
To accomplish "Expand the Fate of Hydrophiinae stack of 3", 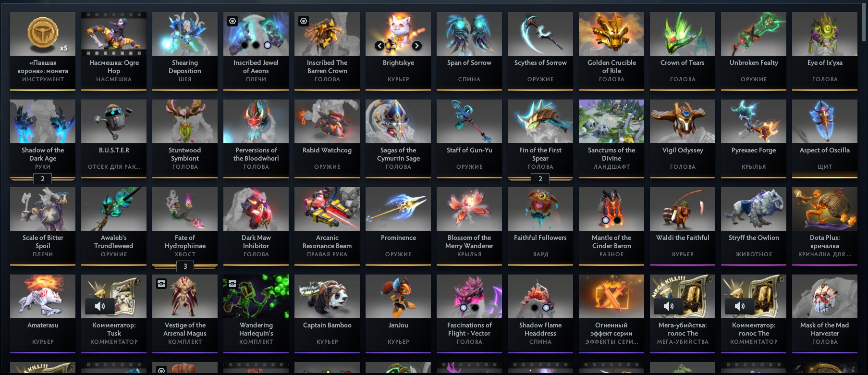I will (x=185, y=266).
